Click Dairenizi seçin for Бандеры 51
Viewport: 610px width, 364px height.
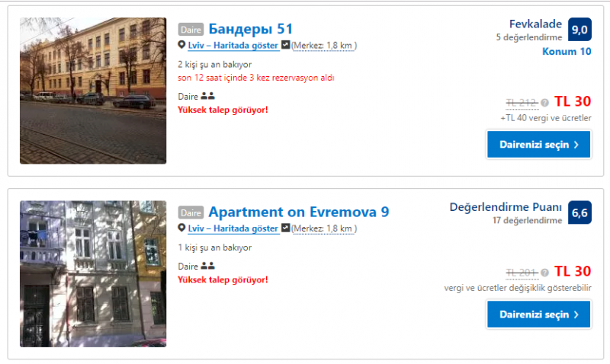[x=539, y=145]
